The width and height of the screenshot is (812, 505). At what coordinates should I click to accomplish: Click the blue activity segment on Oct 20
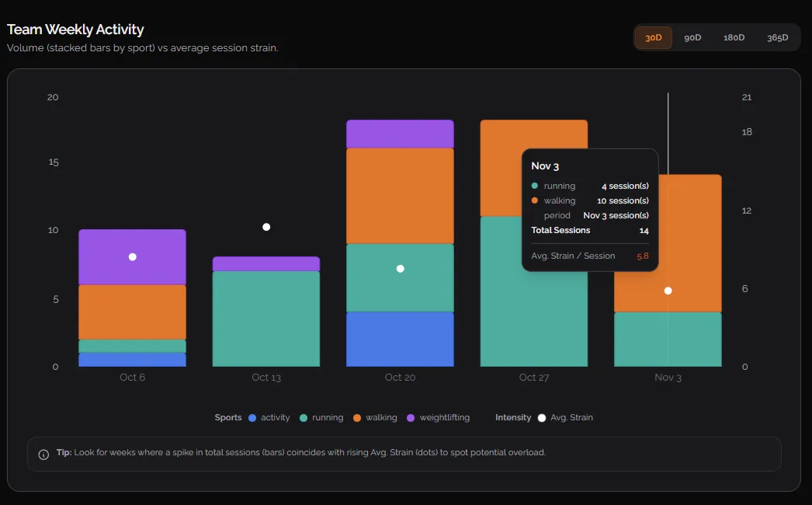tap(400, 338)
